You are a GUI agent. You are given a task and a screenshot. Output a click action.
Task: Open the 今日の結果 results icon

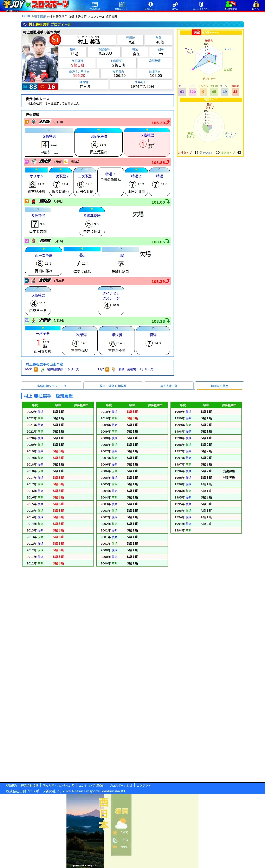[95, 6]
